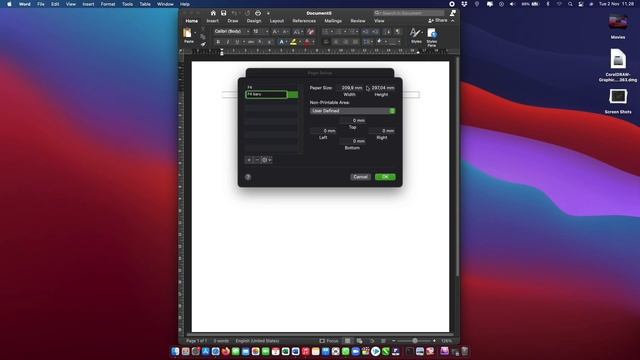Viewport: 640px width, 360px height.
Task: Click the paper Height field
Action: [x=382, y=88]
